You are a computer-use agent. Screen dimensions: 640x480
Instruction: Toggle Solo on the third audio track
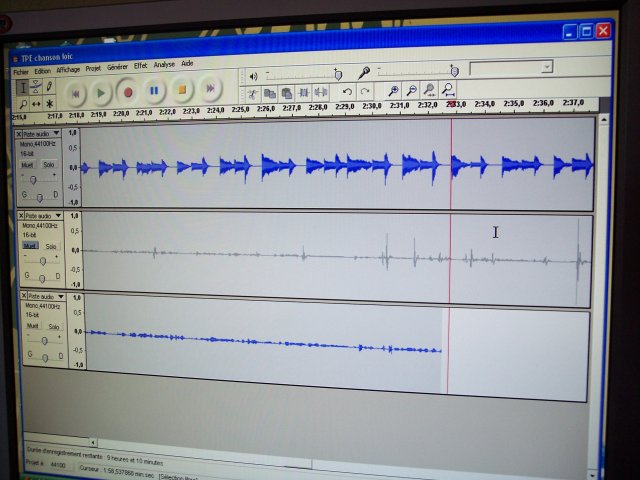[53, 326]
